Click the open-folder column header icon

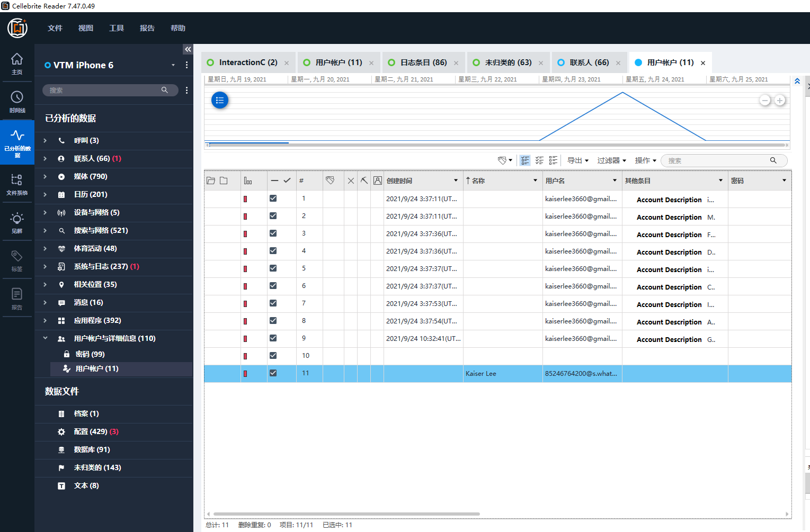(211, 181)
